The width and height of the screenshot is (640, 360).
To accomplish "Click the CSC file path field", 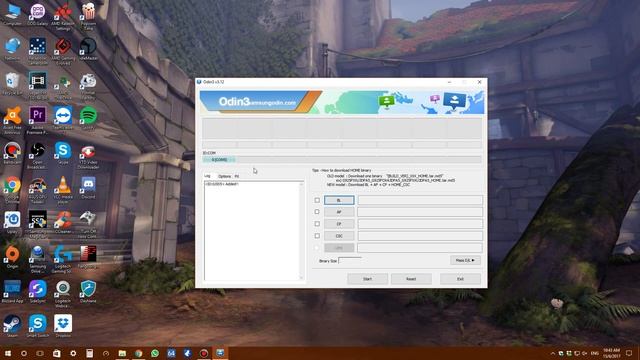I will (420, 236).
